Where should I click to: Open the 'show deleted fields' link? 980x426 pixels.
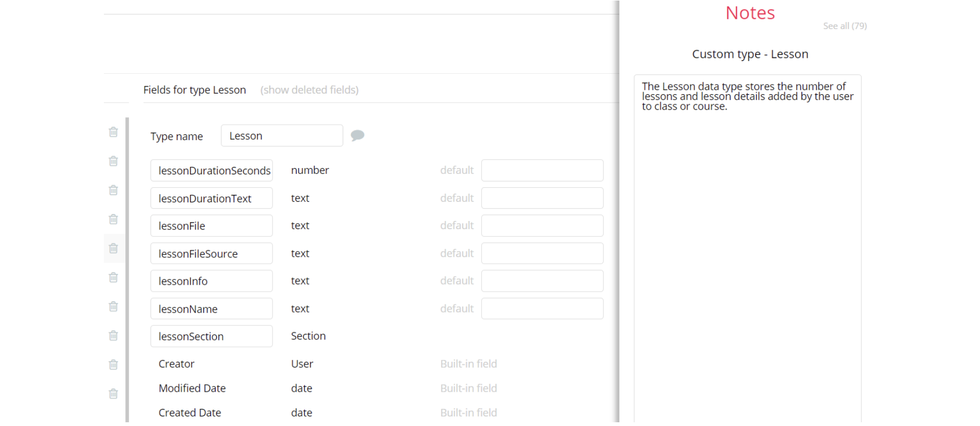(x=309, y=90)
